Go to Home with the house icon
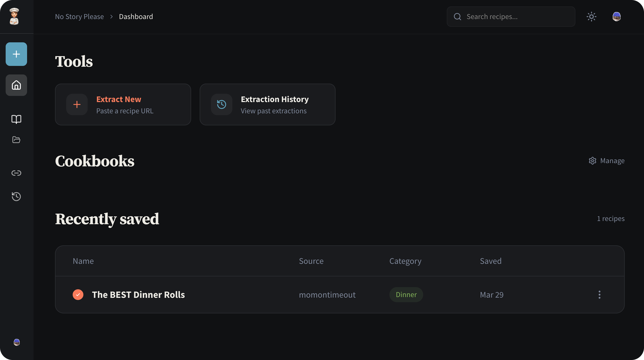644x360 pixels. pos(16,85)
